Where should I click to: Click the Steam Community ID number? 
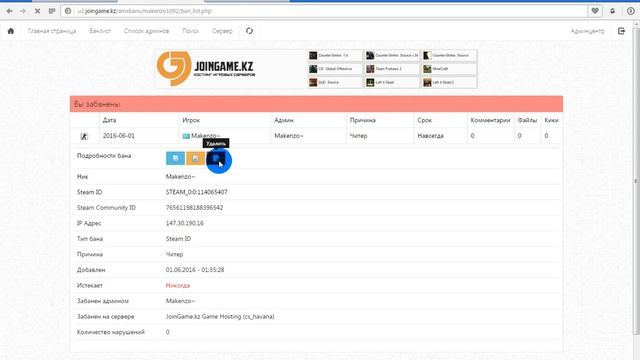click(194, 207)
